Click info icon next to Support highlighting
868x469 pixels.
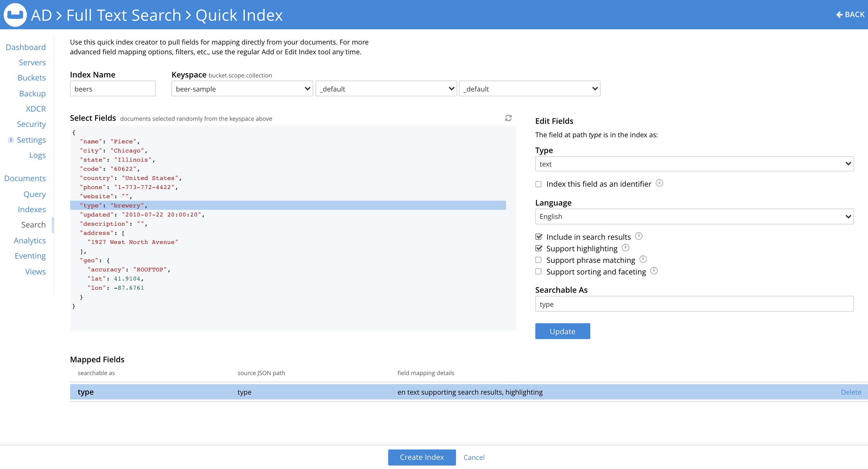[625, 248]
